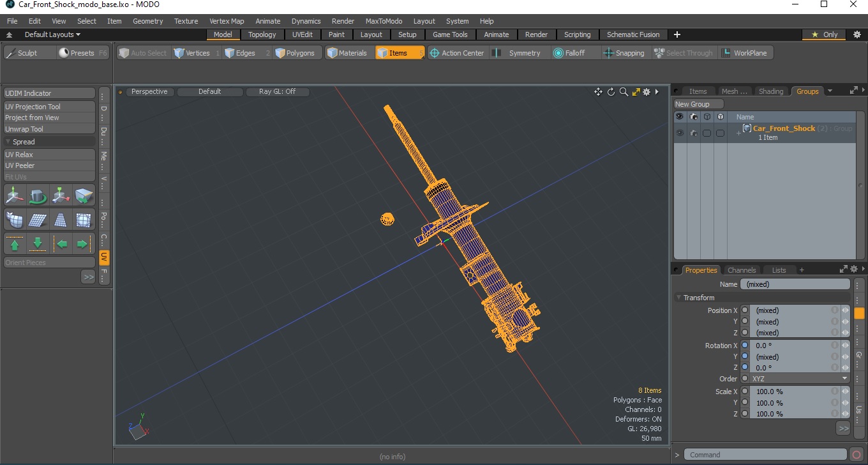Open the Default shading style dropdown
Image resolution: width=868 pixels, height=465 pixels.
pos(209,92)
